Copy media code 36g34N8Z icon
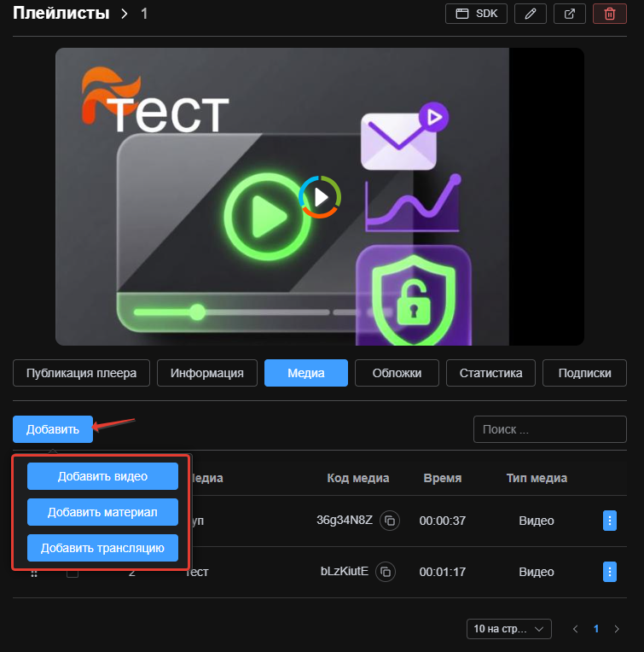644x652 pixels. click(x=390, y=521)
